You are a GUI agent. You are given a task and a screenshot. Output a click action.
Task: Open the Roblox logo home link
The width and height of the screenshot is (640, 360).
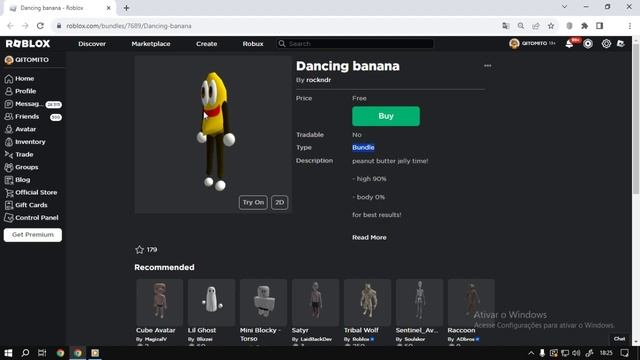pyautogui.click(x=28, y=44)
